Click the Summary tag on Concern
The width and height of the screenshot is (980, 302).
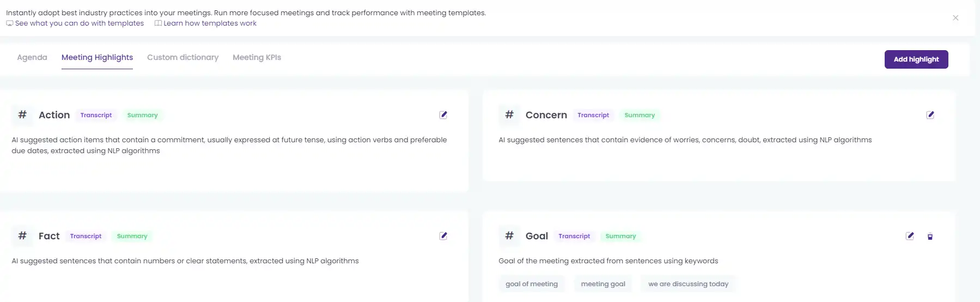[x=640, y=115]
